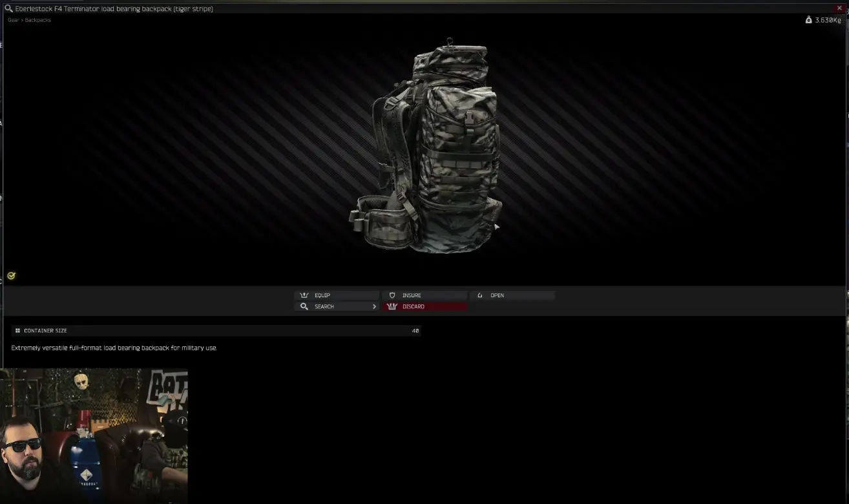Click the magnifier icon in window title
Screen dimensions: 849x504
[x=9, y=8]
